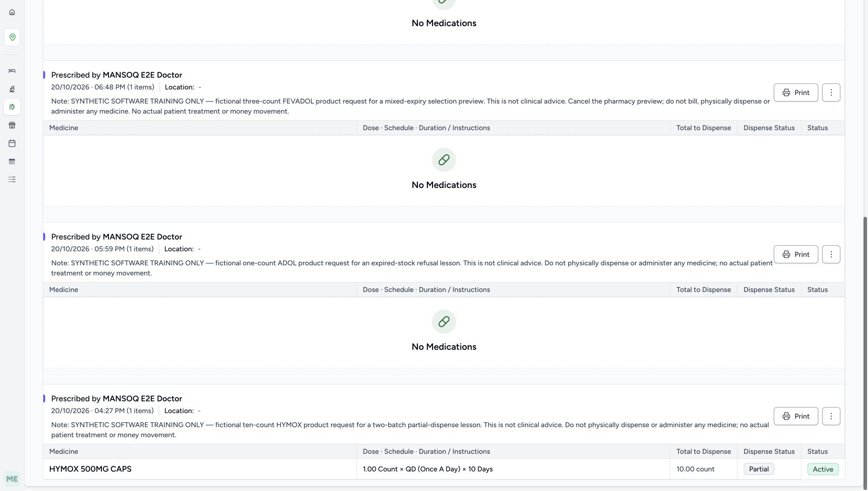The image size is (868, 491).
Task: Print the ADOL 05:59 PM prescription
Action: pos(796,254)
